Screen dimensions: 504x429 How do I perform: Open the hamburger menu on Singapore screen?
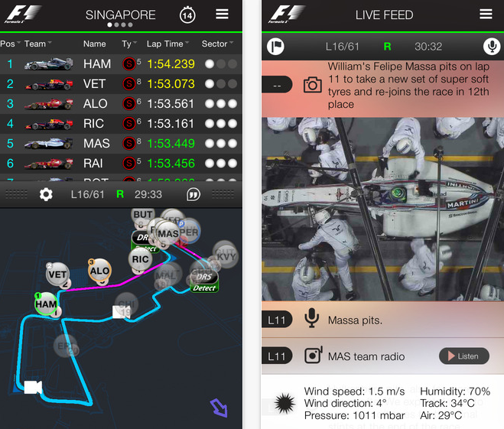(x=222, y=14)
